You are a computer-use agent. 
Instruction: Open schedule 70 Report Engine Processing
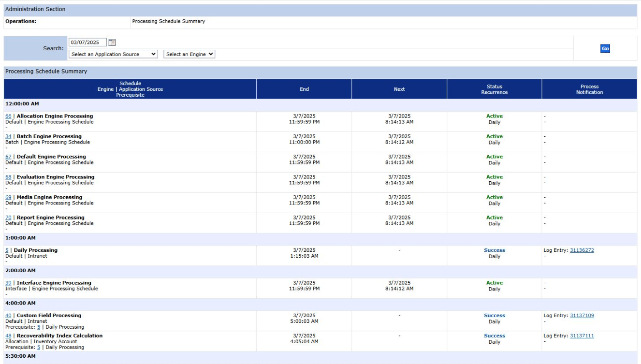tap(8, 218)
